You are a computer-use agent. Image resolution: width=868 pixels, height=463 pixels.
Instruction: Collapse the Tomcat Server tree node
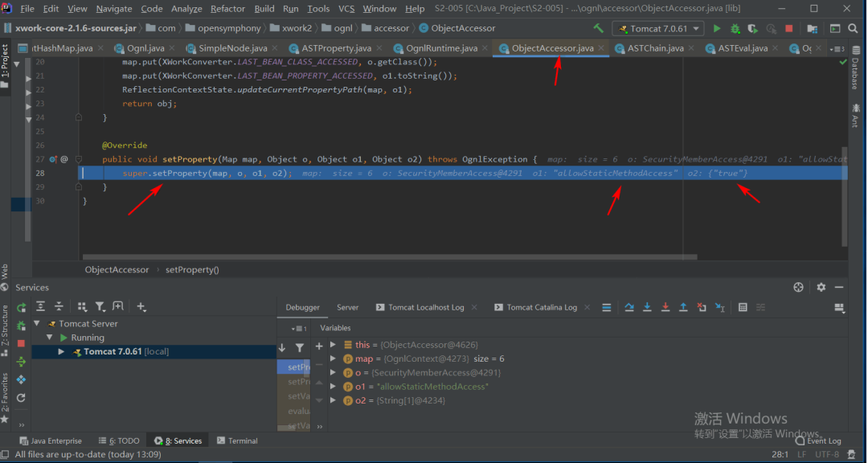tap(36, 323)
